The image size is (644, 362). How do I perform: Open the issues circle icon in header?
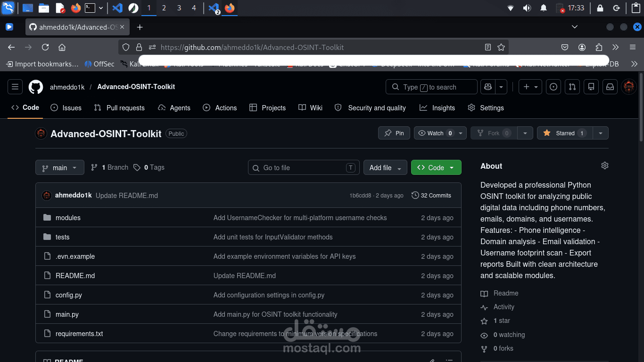click(x=553, y=87)
